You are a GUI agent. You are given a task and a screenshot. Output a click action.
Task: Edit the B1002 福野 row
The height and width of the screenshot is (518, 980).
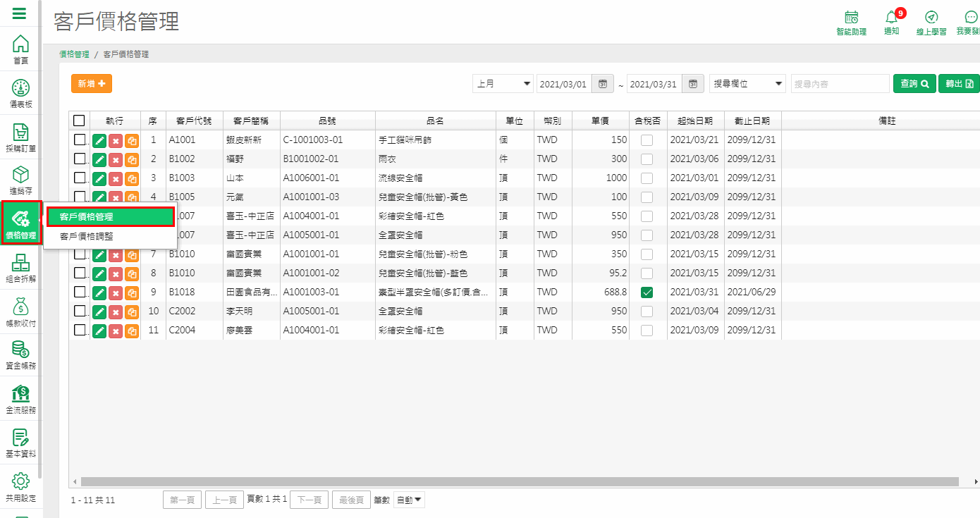pyautogui.click(x=99, y=159)
